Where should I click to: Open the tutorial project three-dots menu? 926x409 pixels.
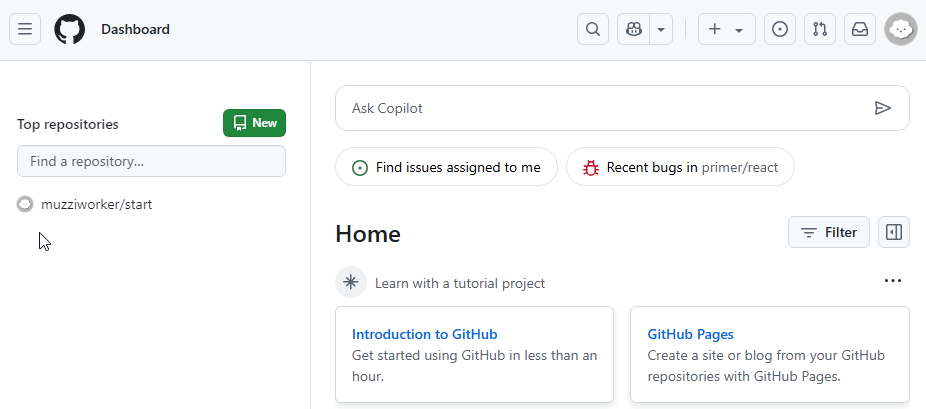(x=893, y=281)
